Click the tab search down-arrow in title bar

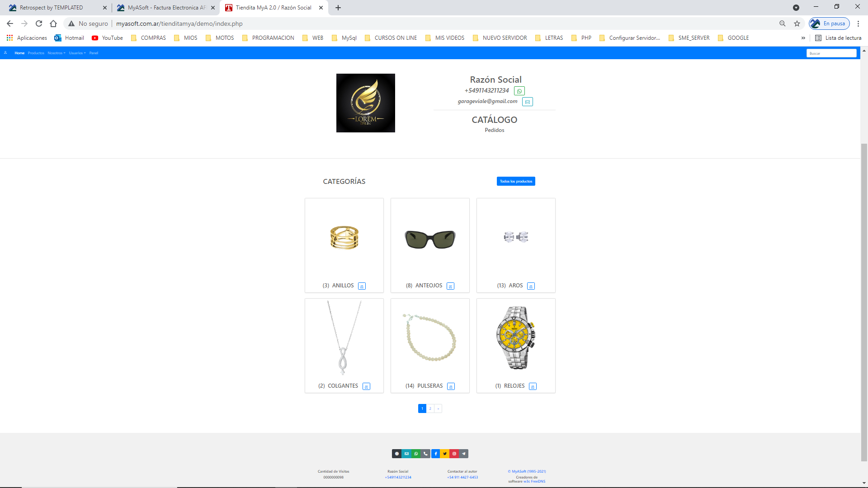click(x=796, y=8)
